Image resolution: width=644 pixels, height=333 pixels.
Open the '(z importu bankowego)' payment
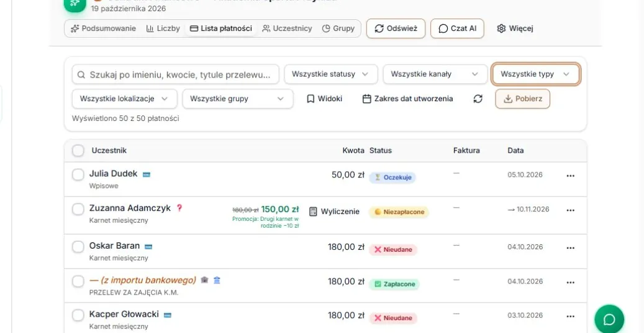pyautogui.click(x=142, y=280)
